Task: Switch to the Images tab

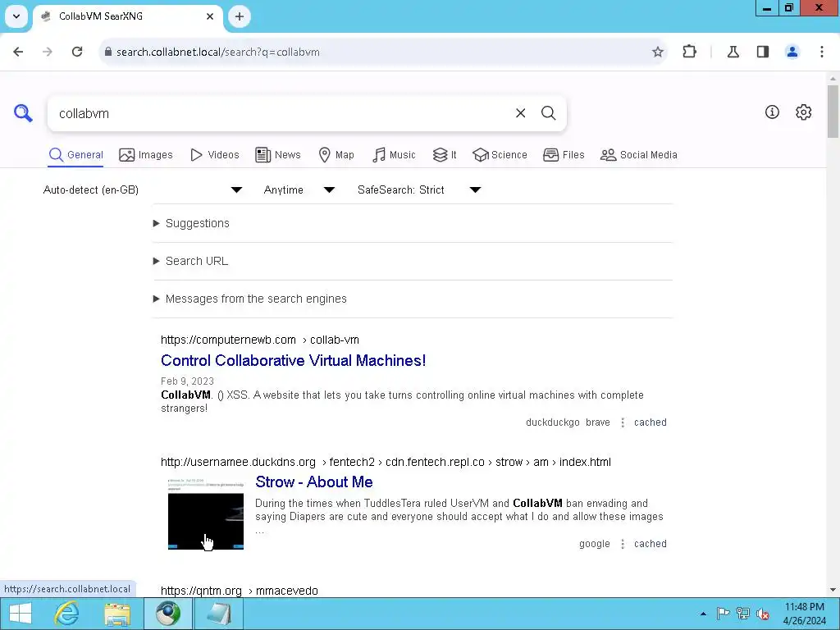Action: tap(146, 155)
